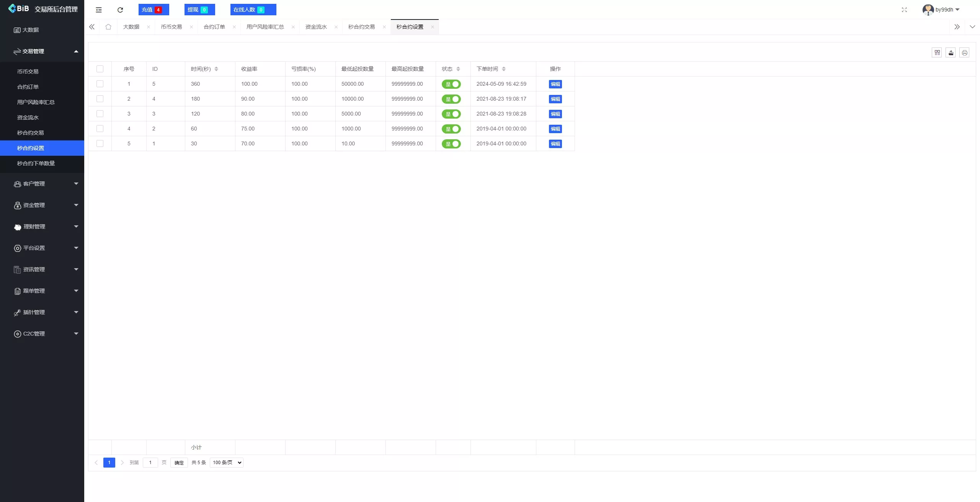Click the fullscreen icon in the top bar
The image size is (980, 502).
tap(904, 10)
